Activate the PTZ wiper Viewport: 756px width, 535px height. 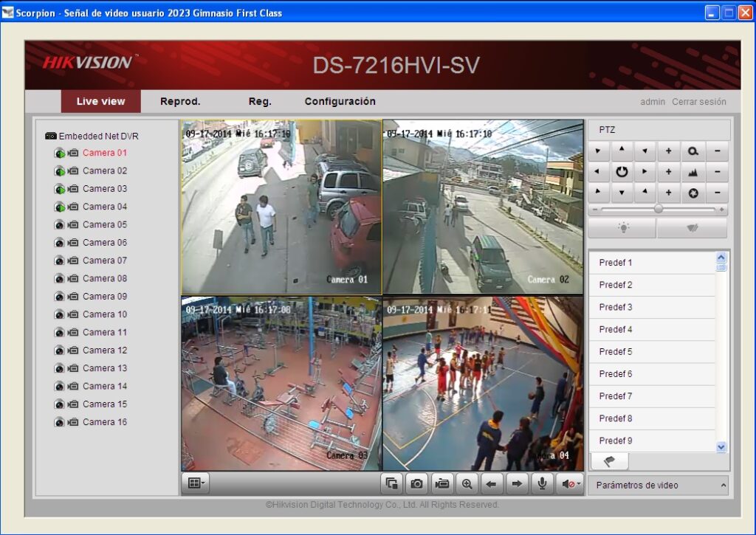click(x=693, y=228)
